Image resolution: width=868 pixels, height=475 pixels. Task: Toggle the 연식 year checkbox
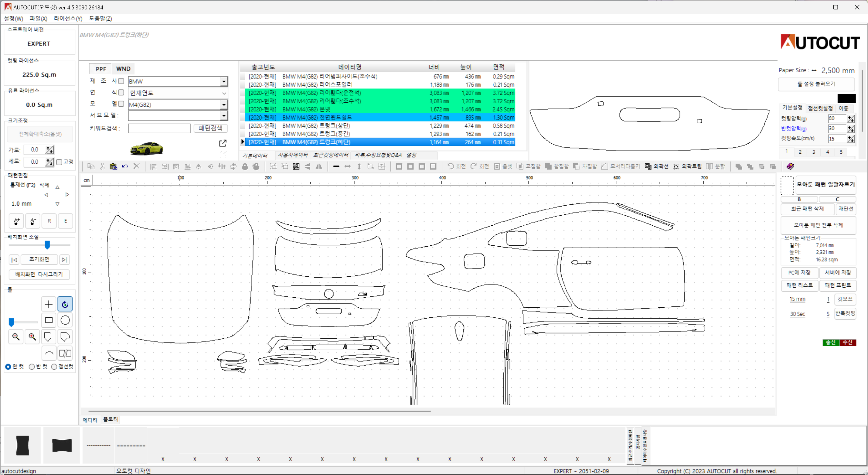[x=121, y=92]
